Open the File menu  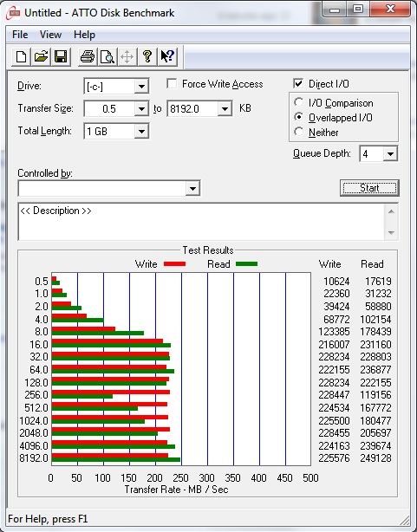(20, 35)
